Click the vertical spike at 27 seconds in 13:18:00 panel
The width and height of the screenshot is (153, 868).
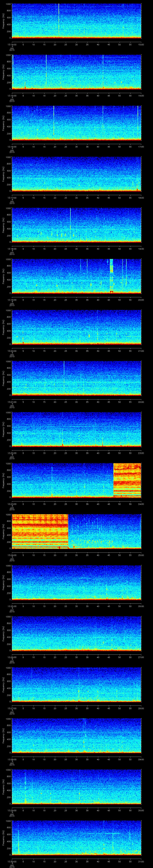[x=70, y=222]
